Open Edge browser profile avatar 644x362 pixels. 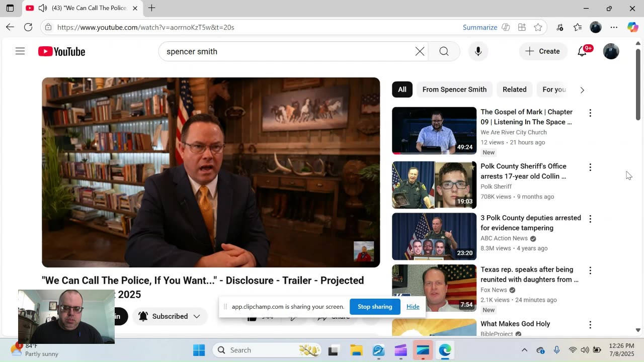pyautogui.click(x=596, y=27)
